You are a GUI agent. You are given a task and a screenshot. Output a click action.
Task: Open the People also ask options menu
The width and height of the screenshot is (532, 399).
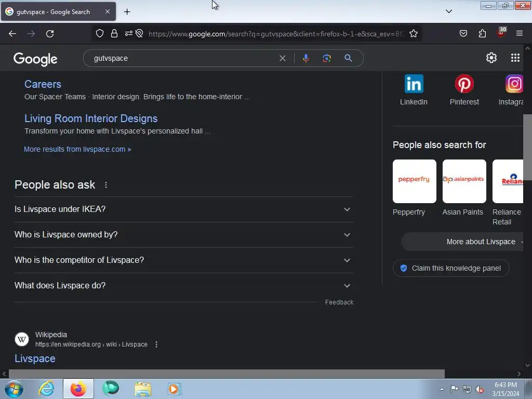pyautogui.click(x=106, y=185)
